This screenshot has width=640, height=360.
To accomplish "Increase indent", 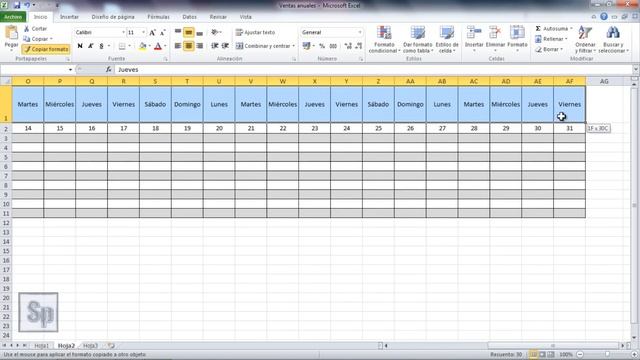I will (x=225, y=46).
